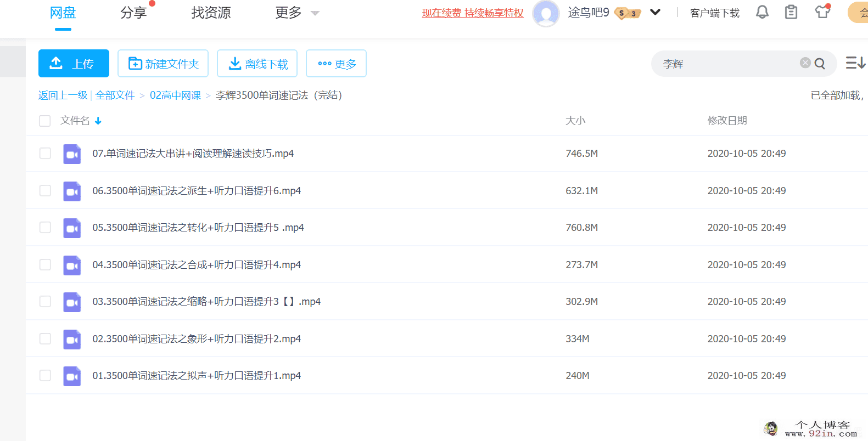Open the notification bell icon
Viewport: 868px width, 441px height.
pyautogui.click(x=762, y=12)
